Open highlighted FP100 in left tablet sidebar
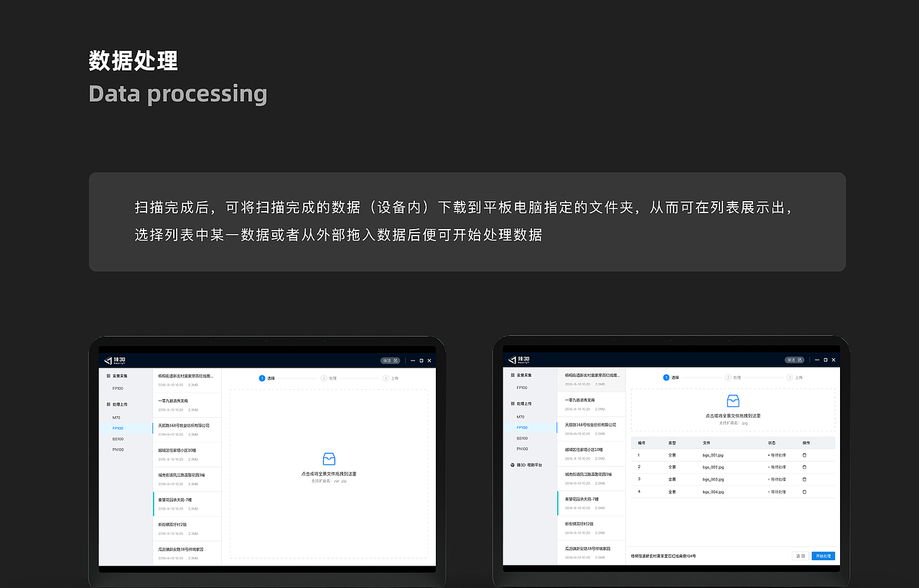This screenshot has height=588, width=919. tap(126, 428)
